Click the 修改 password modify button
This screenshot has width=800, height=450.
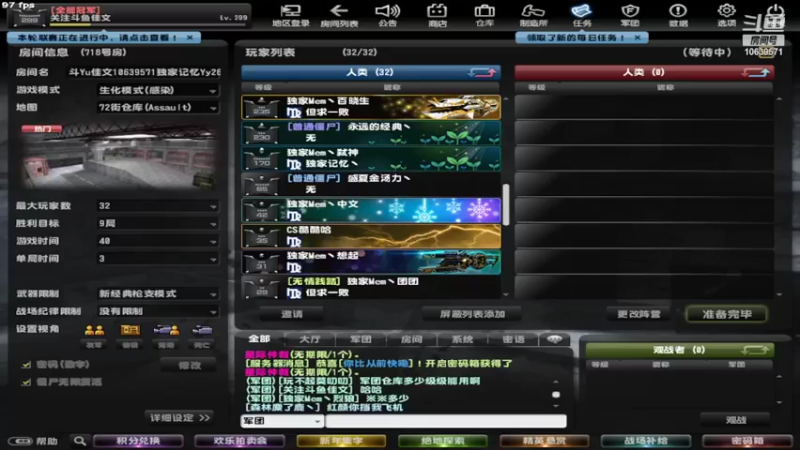pyautogui.click(x=189, y=365)
